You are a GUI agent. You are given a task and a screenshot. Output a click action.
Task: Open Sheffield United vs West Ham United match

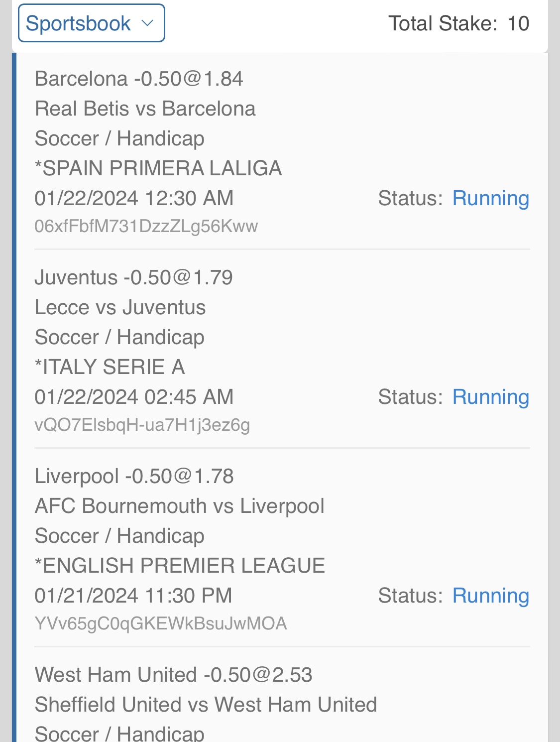tap(206, 705)
